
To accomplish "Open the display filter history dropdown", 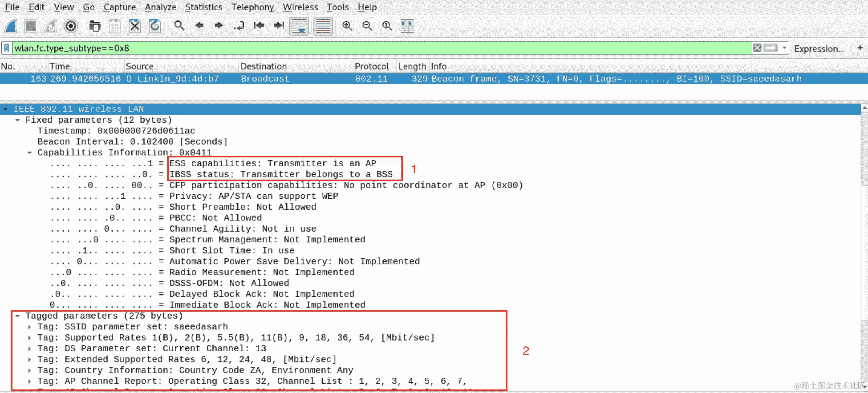I will (784, 48).
